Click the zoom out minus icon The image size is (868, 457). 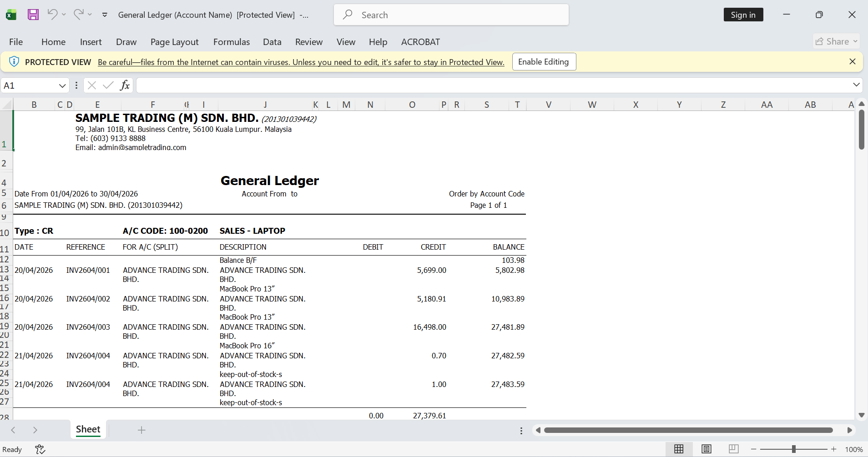tap(754, 449)
